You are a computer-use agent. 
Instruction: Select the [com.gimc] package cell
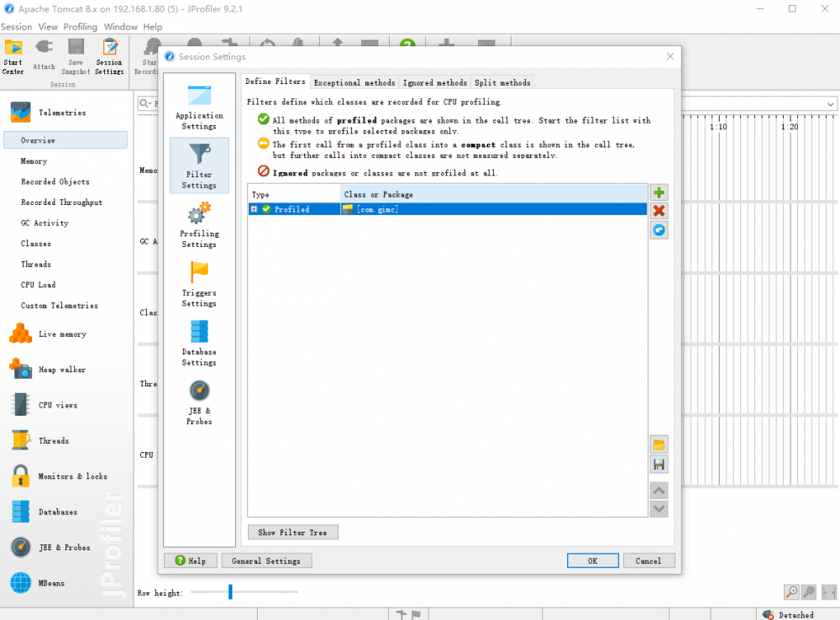pos(493,209)
